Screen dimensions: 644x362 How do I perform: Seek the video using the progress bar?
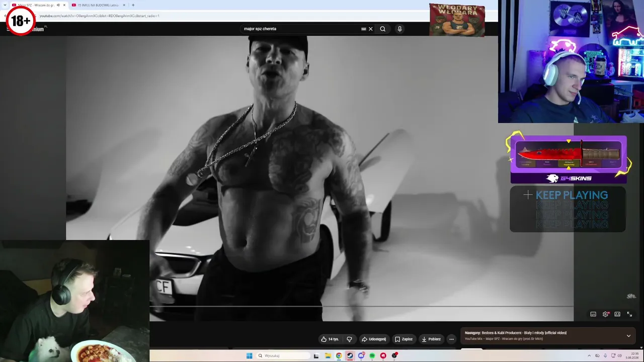click(x=361, y=306)
